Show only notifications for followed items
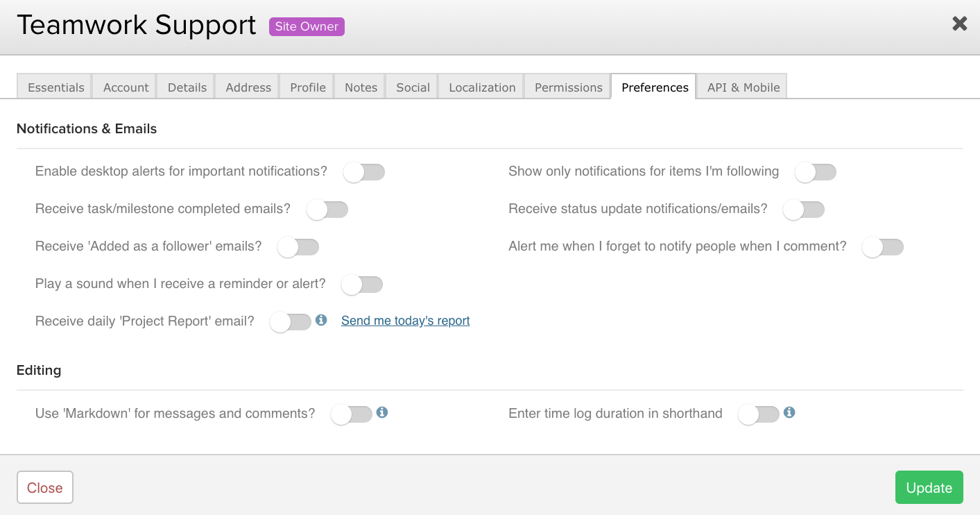 pos(816,172)
